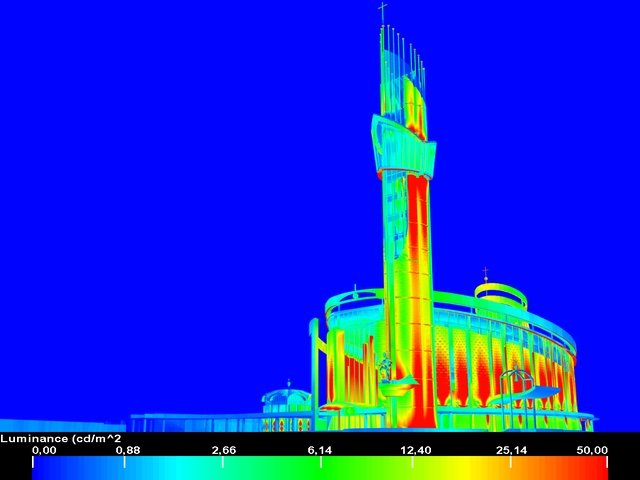The height and width of the screenshot is (480, 640).
Task: Click the 6,14 scale label
Action: coord(320,450)
